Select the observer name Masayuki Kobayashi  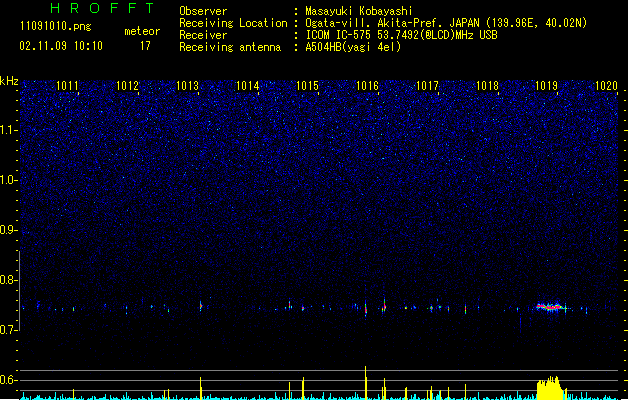(359, 11)
